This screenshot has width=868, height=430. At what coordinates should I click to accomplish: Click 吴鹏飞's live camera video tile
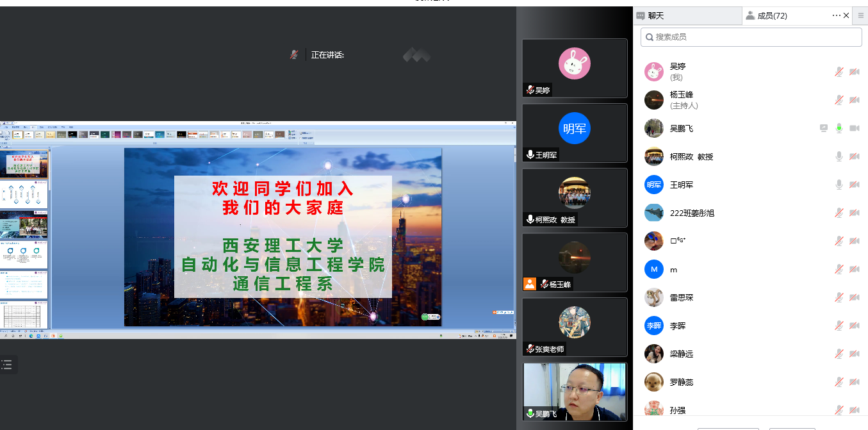coord(575,391)
